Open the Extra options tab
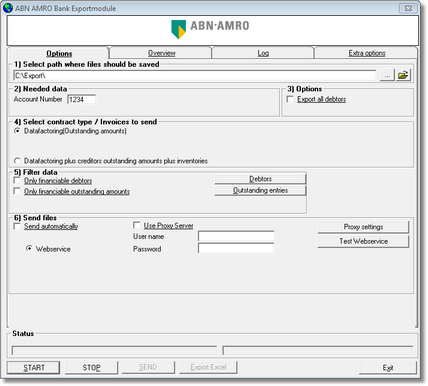The width and height of the screenshot is (428, 386). [x=367, y=53]
